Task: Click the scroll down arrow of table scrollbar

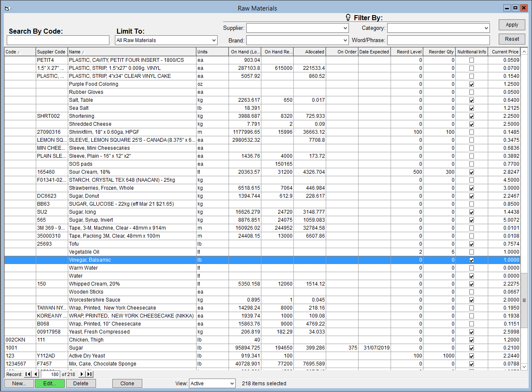Action: pyautogui.click(x=524, y=367)
